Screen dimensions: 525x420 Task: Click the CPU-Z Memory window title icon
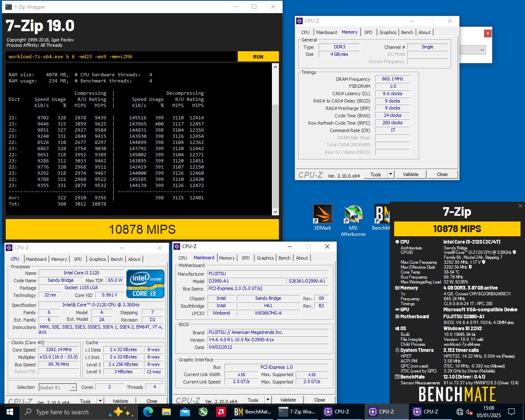(x=300, y=21)
